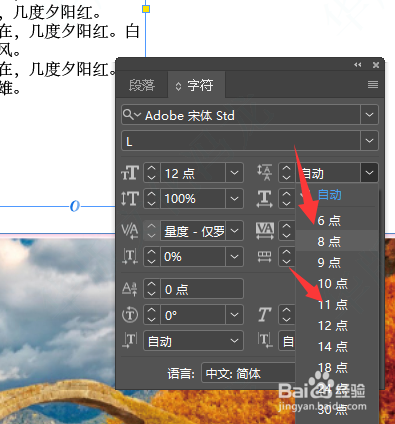Click the baseline shift icon
The width and height of the screenshot is (395, 424).
(130, 289)
